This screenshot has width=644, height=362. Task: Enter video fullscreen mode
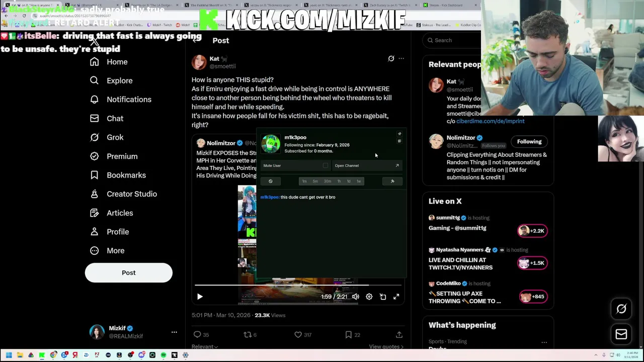click(x=396, y=297)
